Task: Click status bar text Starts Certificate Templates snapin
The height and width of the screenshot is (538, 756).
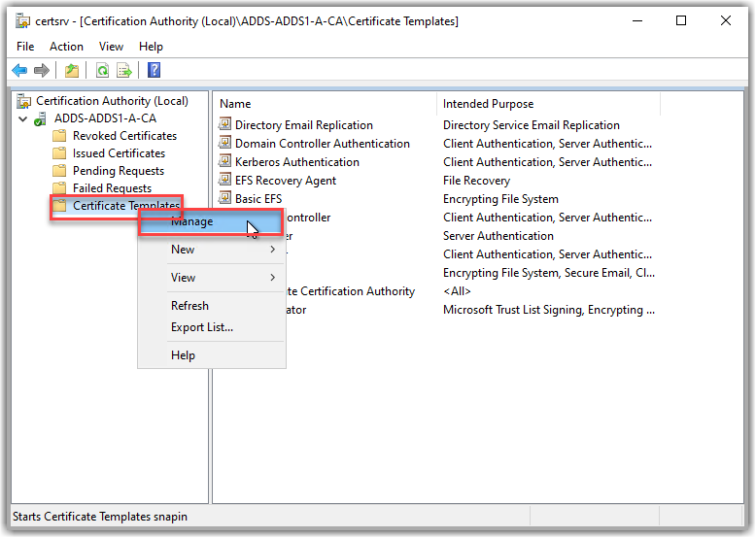Action: (100, 517)
